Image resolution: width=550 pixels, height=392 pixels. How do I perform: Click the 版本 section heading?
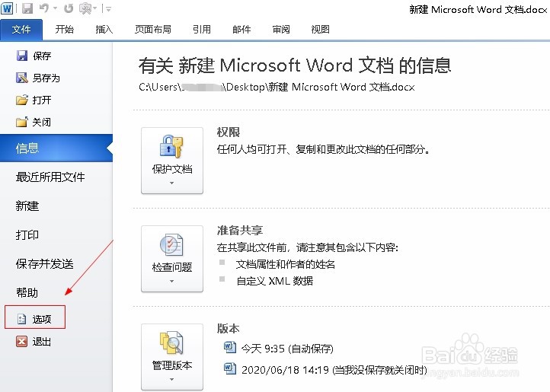point(229,329)
